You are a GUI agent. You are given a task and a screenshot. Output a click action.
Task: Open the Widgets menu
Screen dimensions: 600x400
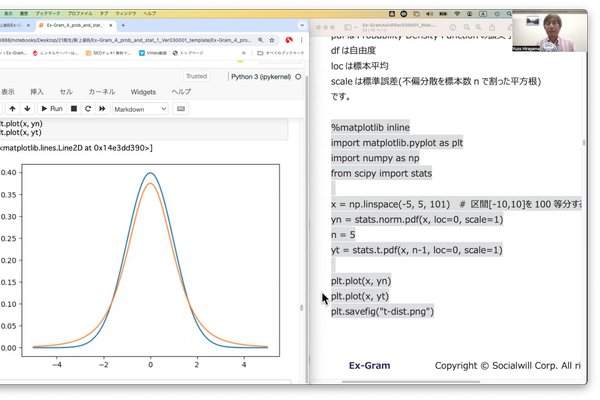tap(143, 92)
